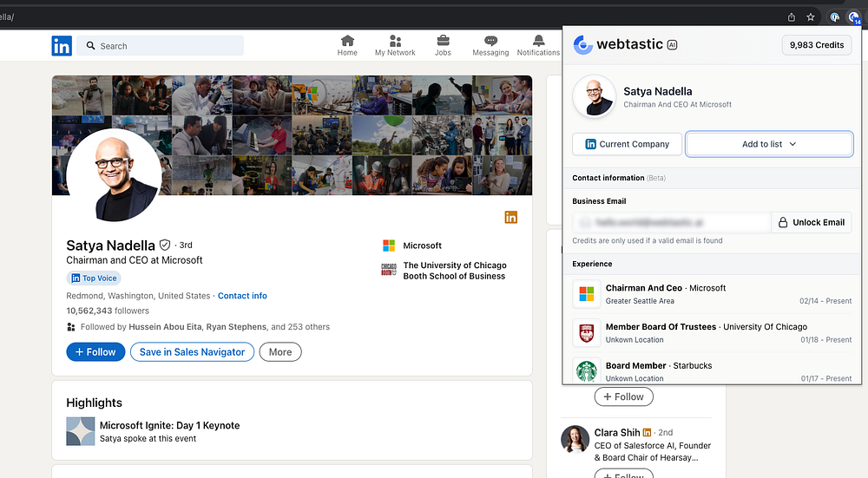Click the AI badge next to webtastic
Screen dimensions: 868x478
[x=672, y=45]
